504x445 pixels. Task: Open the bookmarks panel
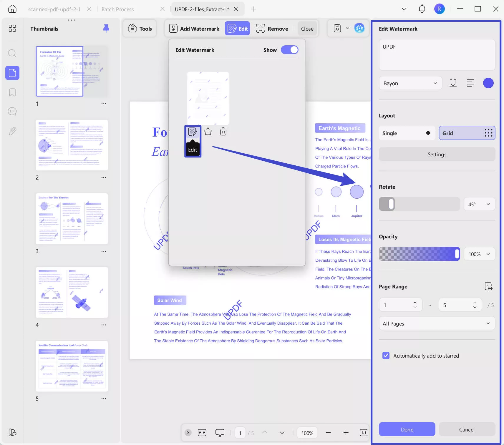12,92
